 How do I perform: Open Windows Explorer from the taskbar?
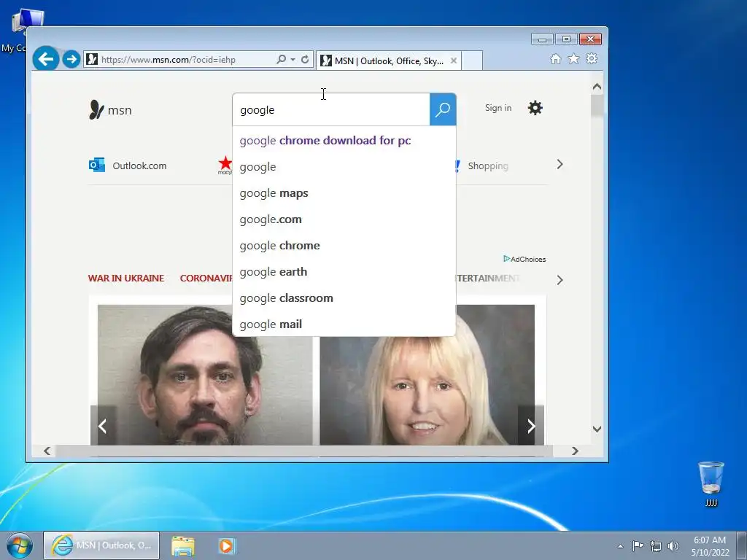point(183,545)
